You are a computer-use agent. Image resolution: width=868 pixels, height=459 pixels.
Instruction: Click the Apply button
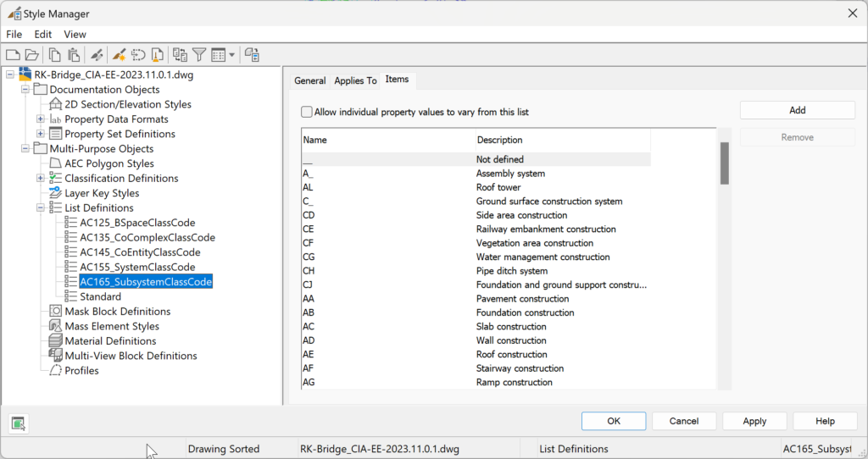pos(754,421)
